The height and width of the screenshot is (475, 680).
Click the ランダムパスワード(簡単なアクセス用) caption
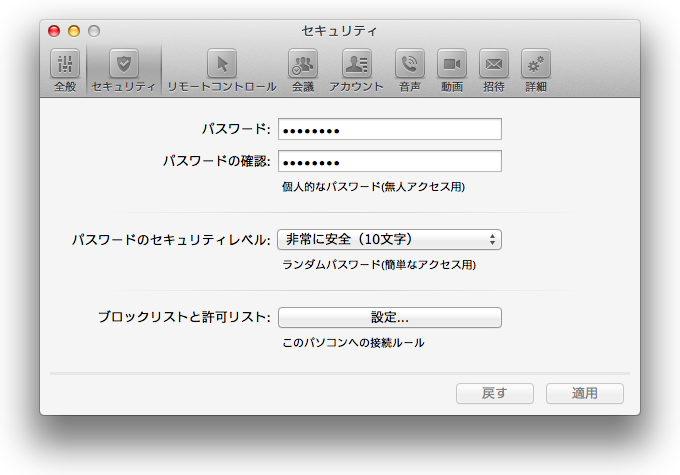tap(379, 265)
